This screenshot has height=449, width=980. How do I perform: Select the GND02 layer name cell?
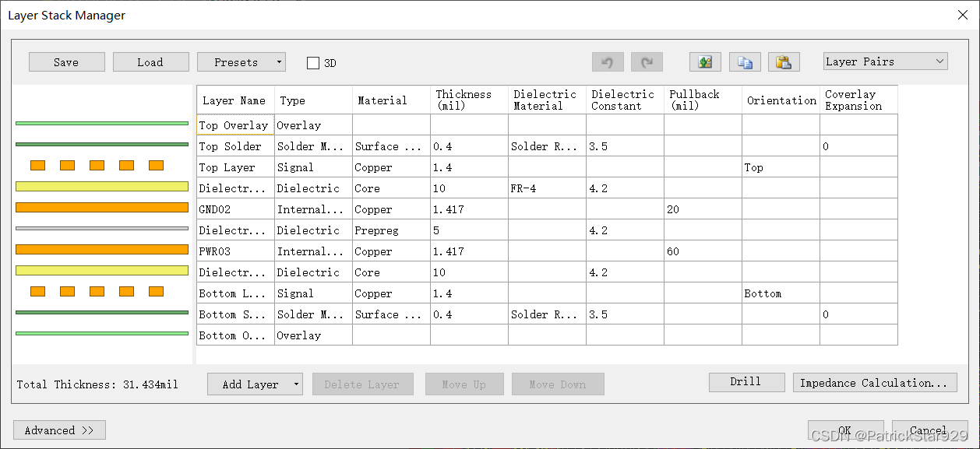234,209
